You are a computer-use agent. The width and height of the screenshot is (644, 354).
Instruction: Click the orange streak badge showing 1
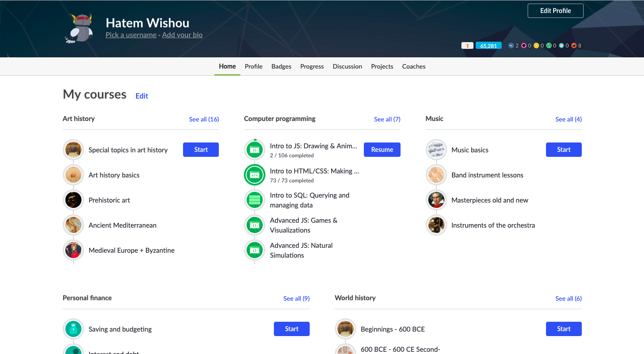467,46
